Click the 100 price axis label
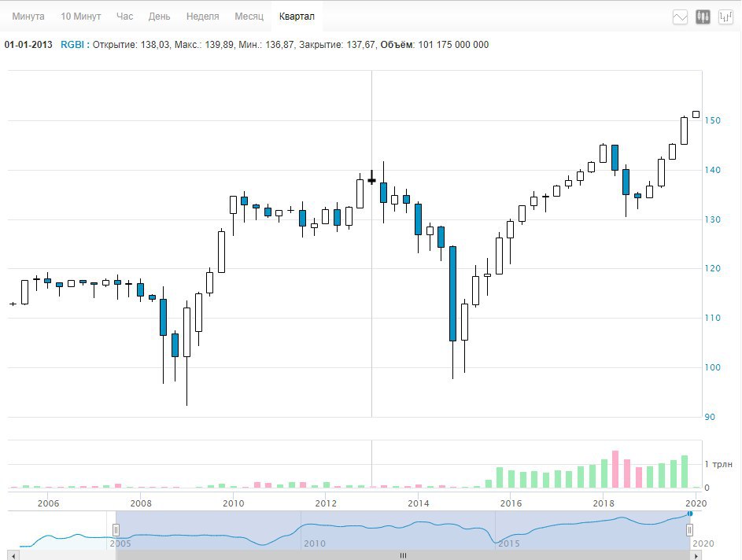This screenshot has width=742, height=560. click(x=713, y=367)
